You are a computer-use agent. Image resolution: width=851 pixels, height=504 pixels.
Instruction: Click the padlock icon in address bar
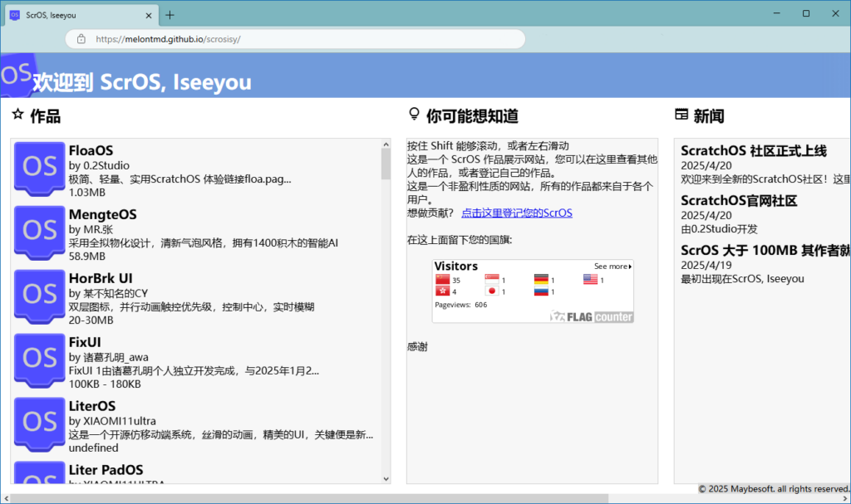(x=81, y=39)
